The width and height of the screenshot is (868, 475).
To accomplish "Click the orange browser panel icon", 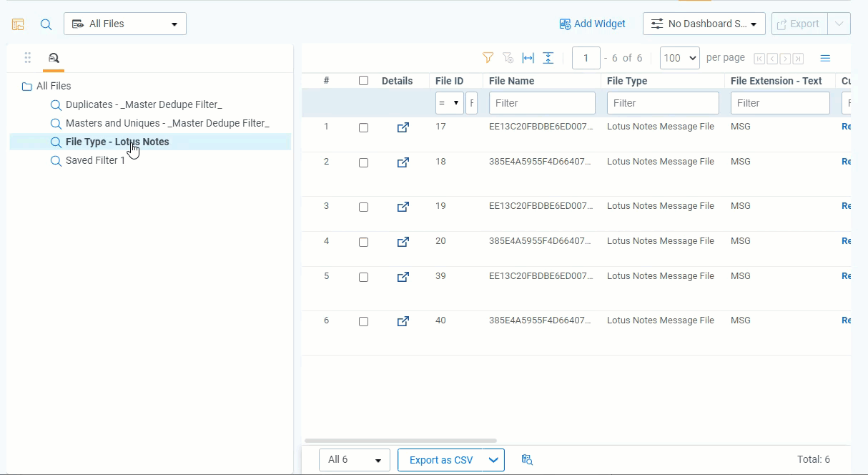I will click(18, 24).
